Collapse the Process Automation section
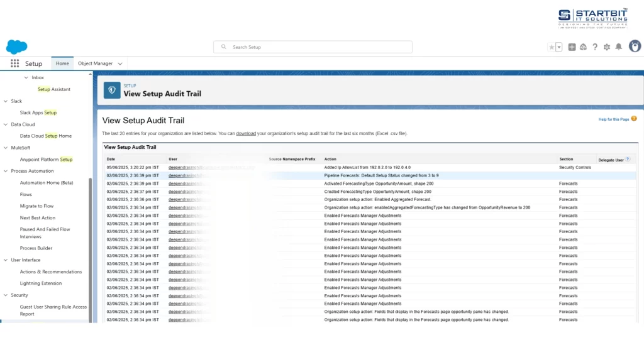 click(6, 170)
